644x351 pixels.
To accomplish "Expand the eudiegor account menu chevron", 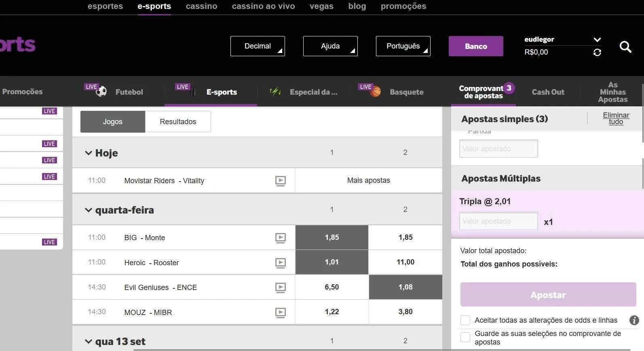I will tap(597, 40).
